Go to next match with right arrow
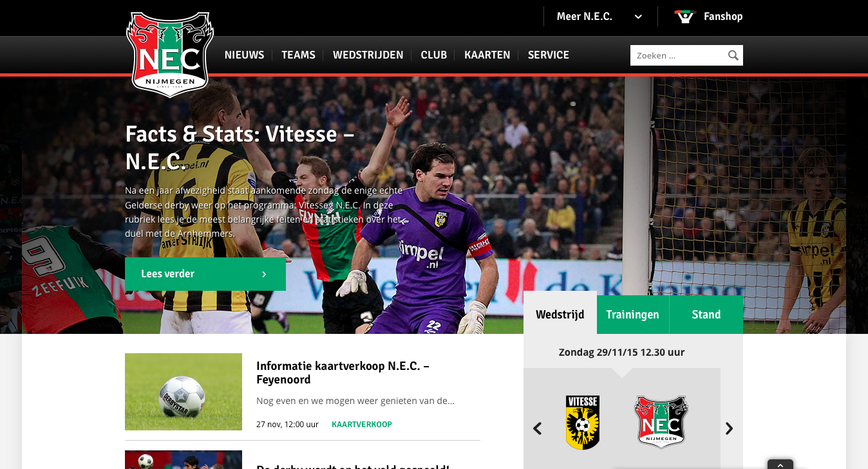Viewport: 868px width, 469px height. click(729, 428)
